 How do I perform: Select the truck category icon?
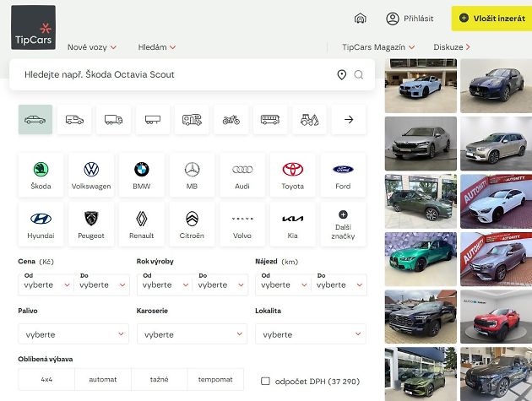click(x=114, y=119)
